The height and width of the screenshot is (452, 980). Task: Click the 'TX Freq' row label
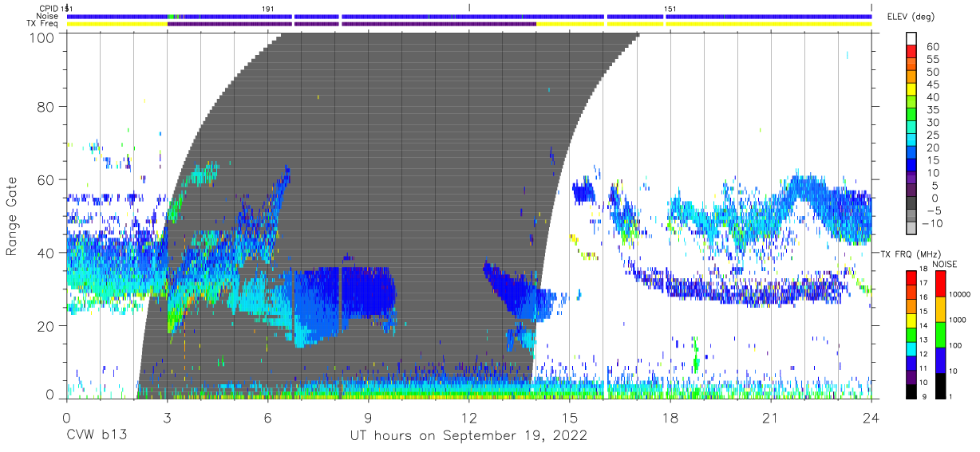[x=43, y=24]
